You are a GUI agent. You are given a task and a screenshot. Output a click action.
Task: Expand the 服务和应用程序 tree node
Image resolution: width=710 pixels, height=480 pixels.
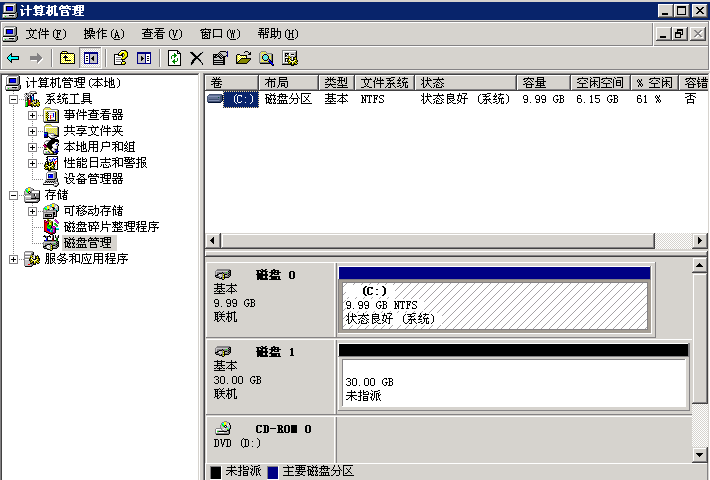(13, 259)
